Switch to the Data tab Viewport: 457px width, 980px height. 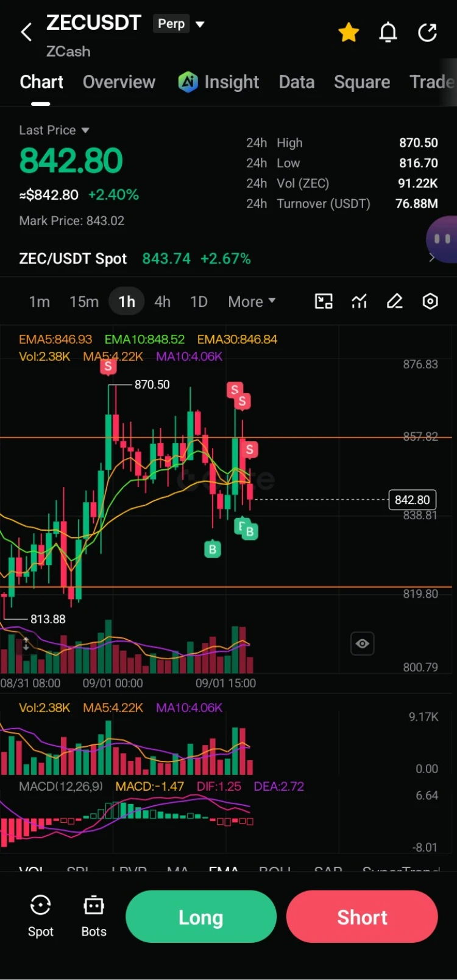(x=297, y=82)
